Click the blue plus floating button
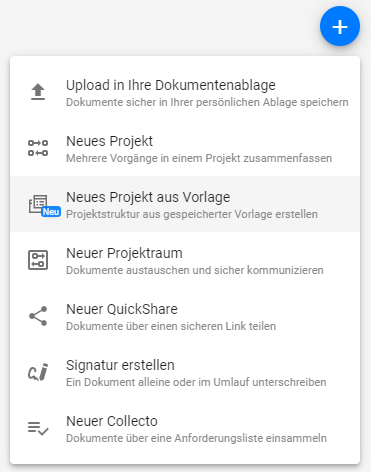 340,26
